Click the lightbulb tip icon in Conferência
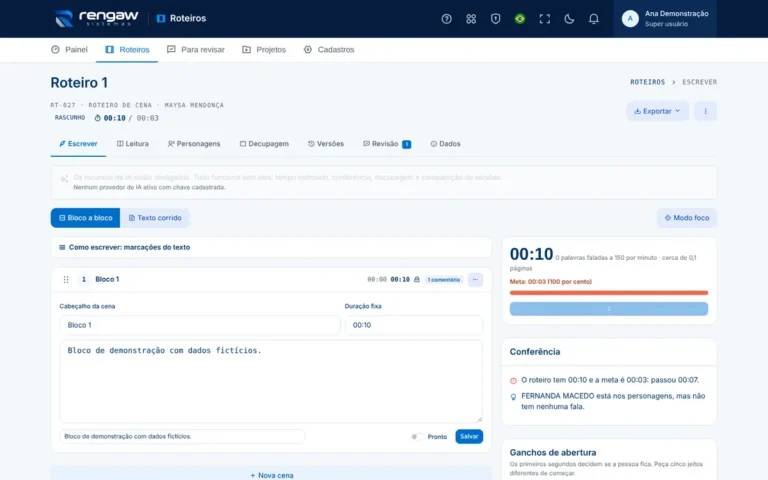Screen dimensions: 768x480 coord(513,397)
